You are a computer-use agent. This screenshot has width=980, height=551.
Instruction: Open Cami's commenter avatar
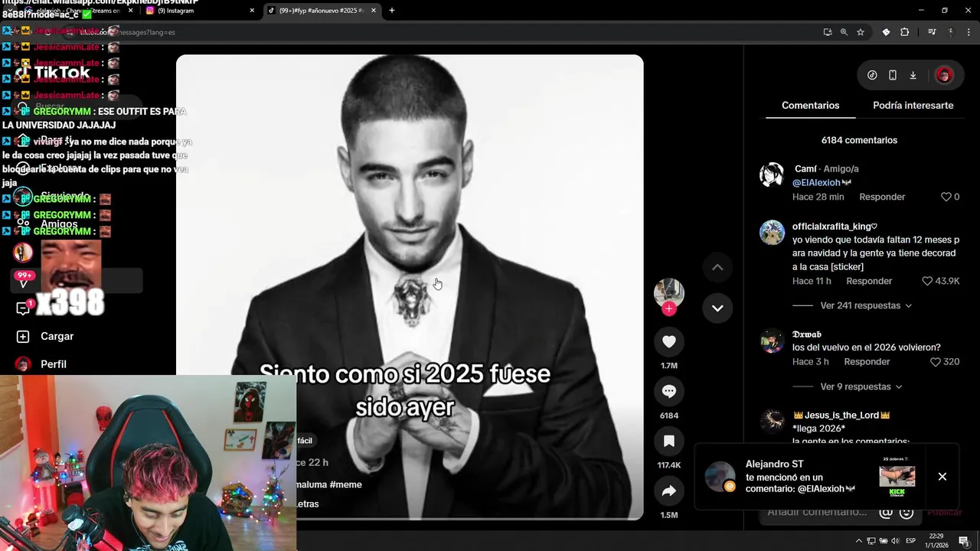[x=772, y=174]
